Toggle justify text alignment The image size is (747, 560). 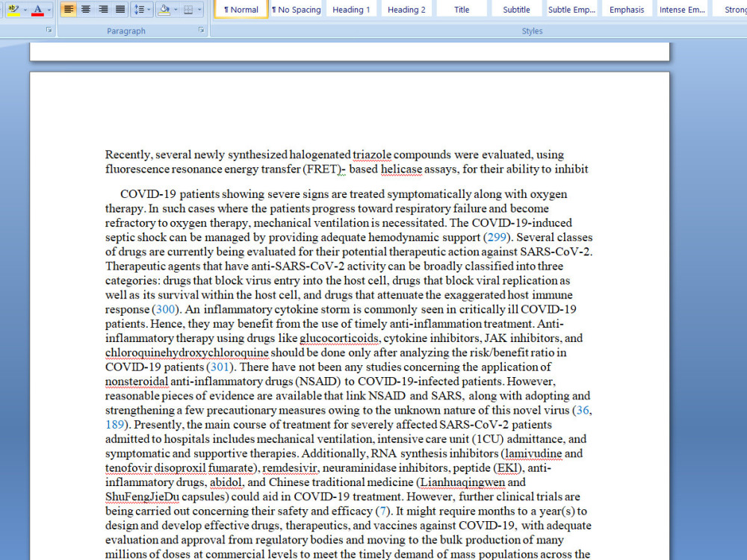[120, 10]
